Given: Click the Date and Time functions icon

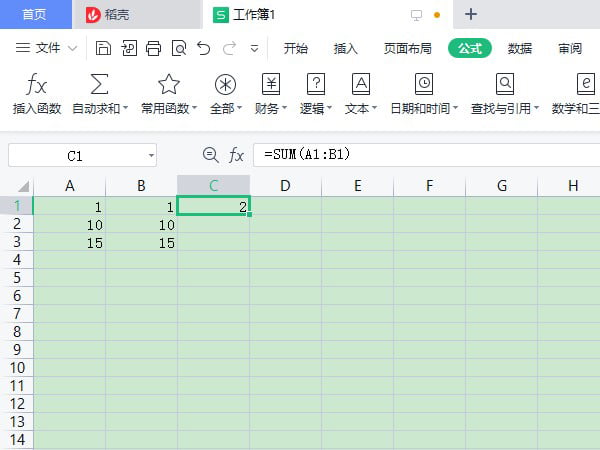Looking at the screenshot, I should 424,85.
